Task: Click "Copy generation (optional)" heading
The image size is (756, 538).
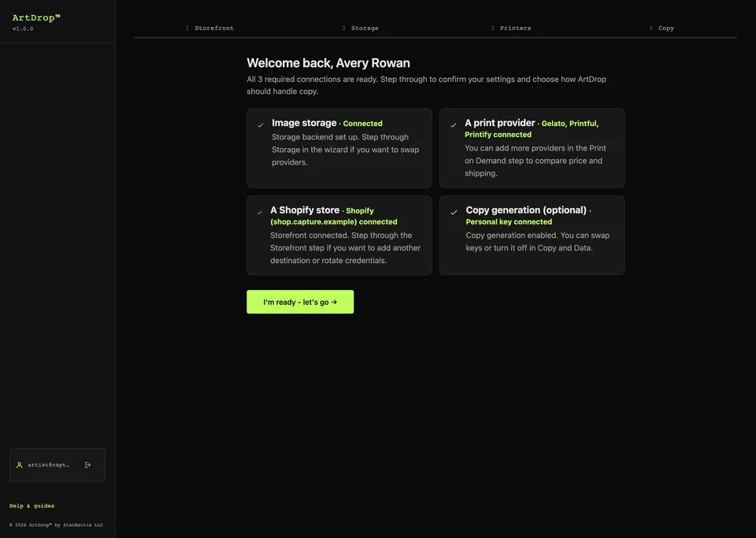Action: (x=526, y=210)
